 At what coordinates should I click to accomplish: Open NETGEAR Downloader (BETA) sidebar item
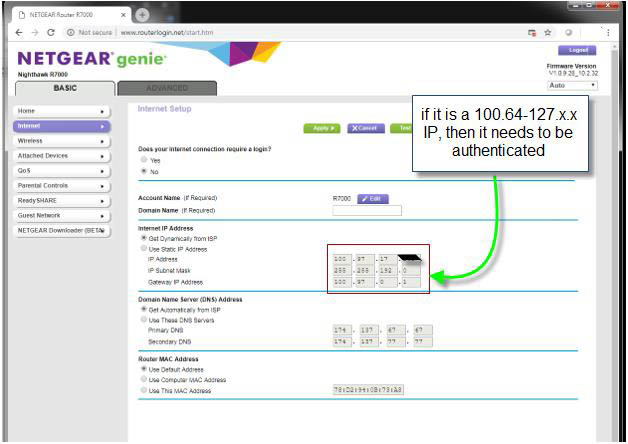62,231
